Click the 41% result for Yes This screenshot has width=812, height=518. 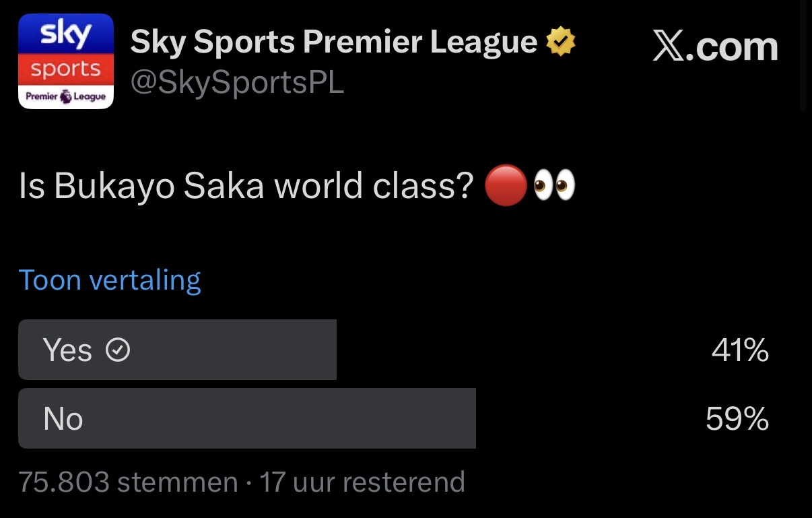pos(740,350)
